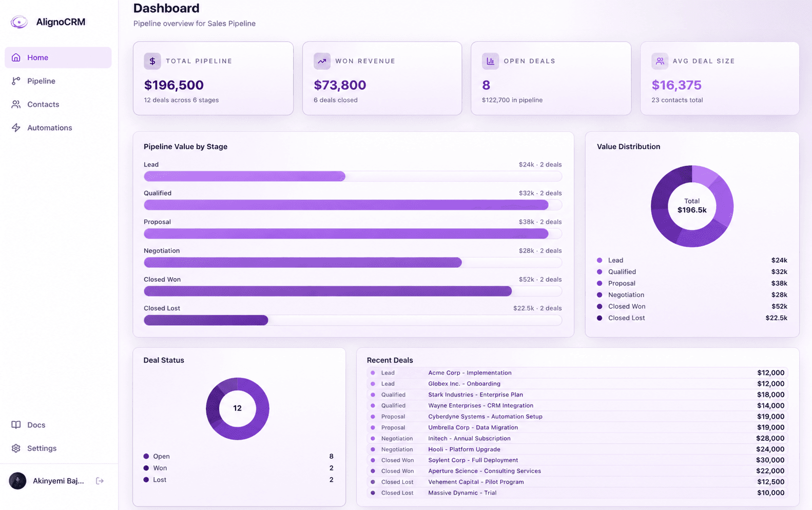Click the Value Distribution donut chart center total

click(692, 206)
